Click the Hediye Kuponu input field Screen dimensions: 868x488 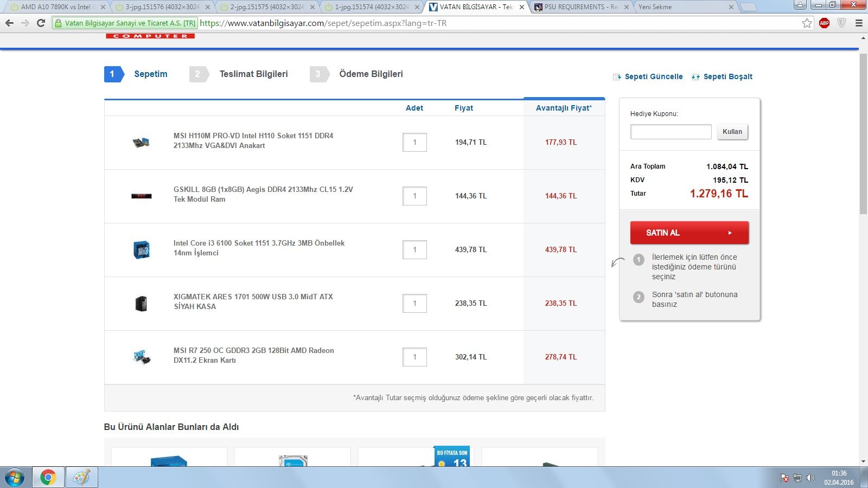pos(671,132)
